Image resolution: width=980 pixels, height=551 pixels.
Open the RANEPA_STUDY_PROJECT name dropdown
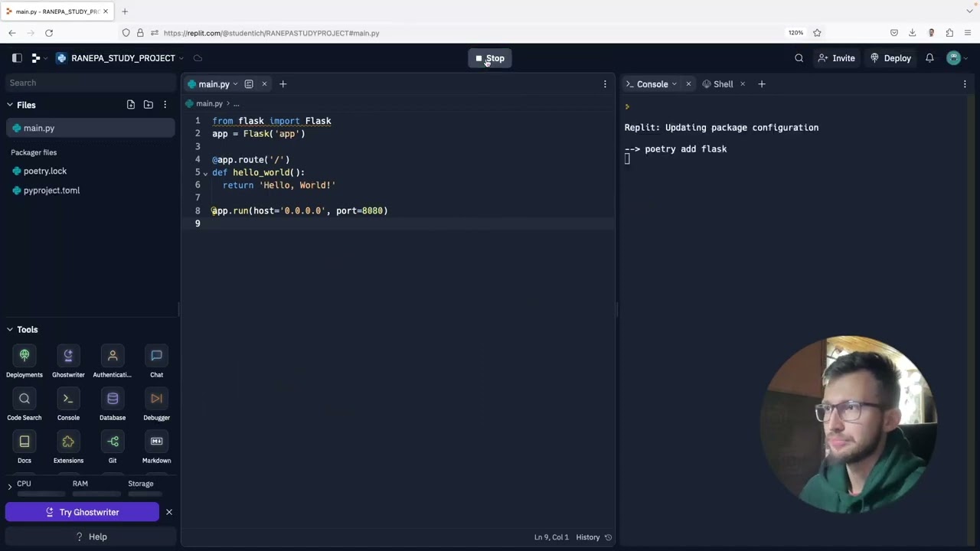[x=181, y=58]
